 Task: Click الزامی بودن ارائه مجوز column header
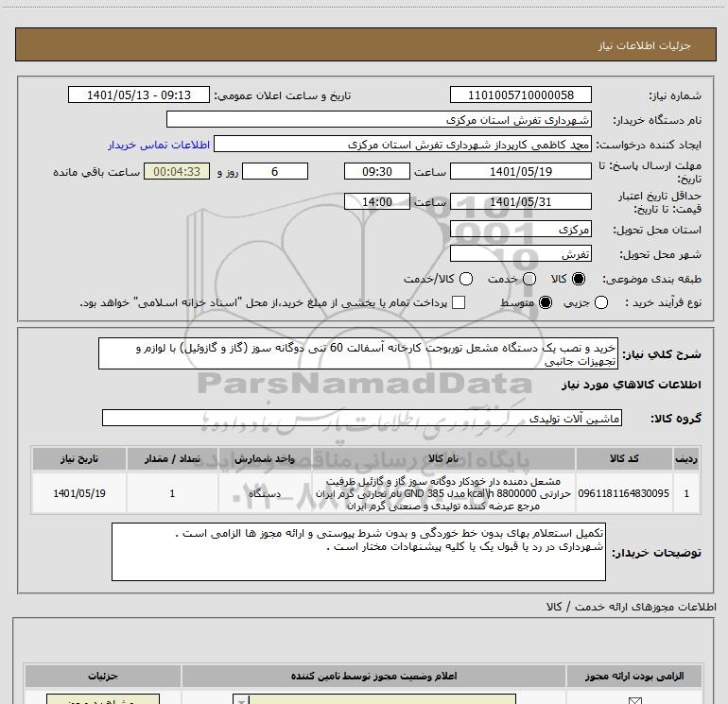[x=634, y=676]
